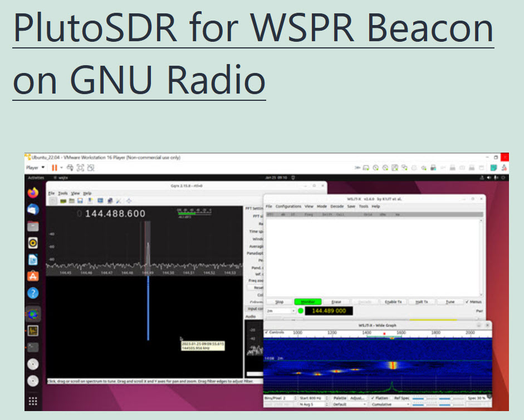Image resolution: width=524 pixels, height=420 pixels.
Task: Launch Thunderbird mail from the dock
Action: click(x=33, y=209)
